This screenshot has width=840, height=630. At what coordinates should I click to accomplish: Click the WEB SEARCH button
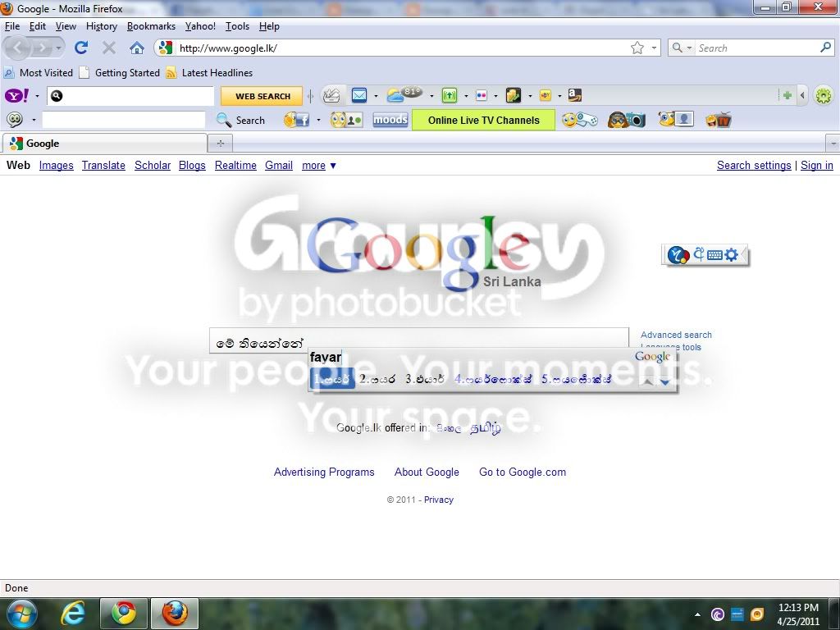tap(262, 96)
